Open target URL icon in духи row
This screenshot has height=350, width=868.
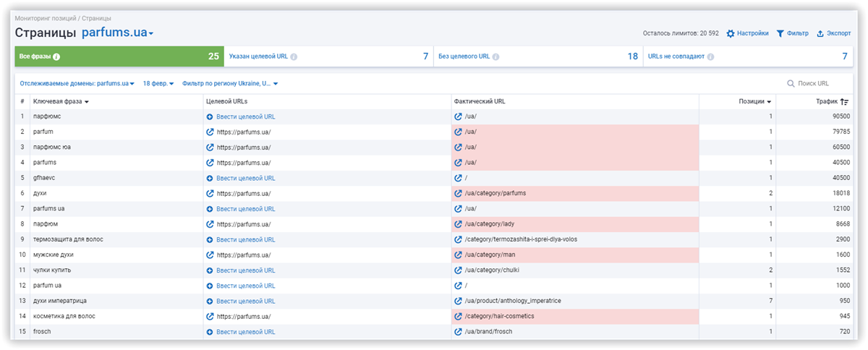210,193
